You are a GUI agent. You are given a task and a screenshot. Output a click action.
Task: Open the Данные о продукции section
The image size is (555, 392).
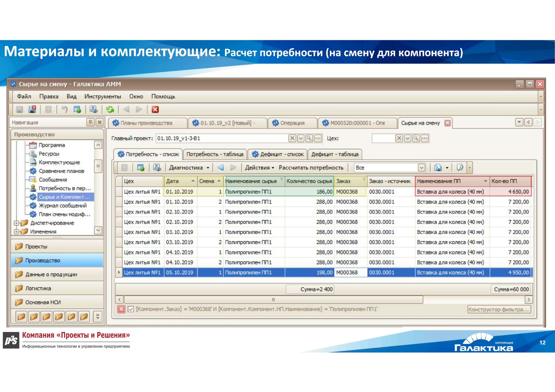point(57,274)
